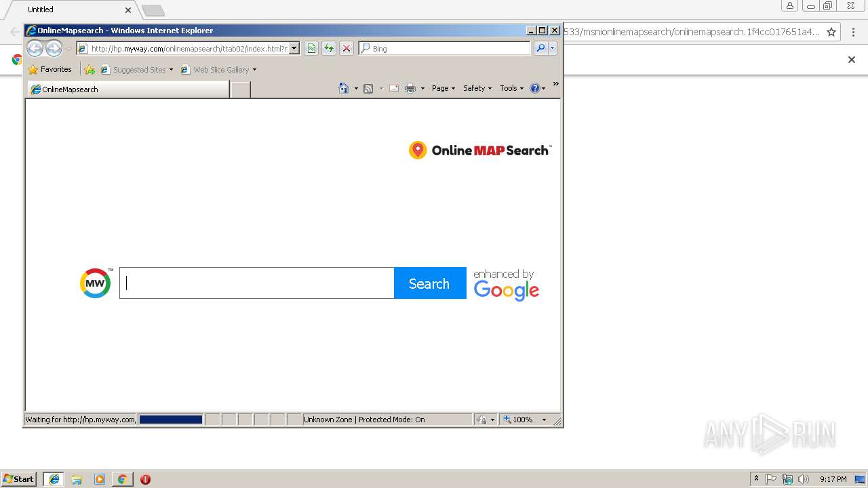Open the Safety menu

tap(477, 88)
